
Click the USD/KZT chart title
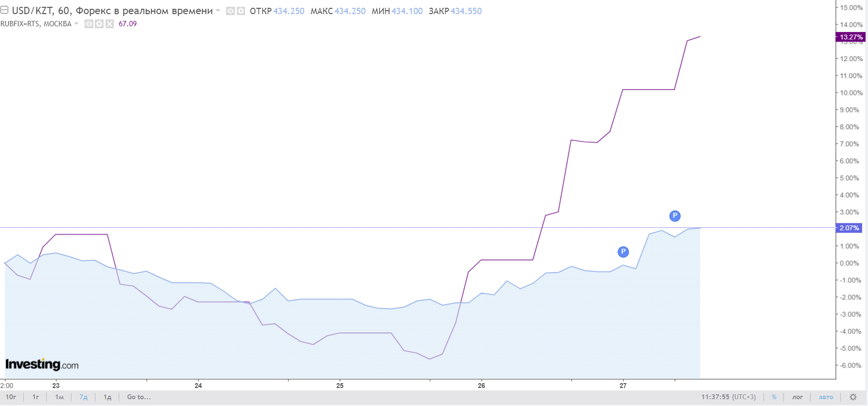112,11
